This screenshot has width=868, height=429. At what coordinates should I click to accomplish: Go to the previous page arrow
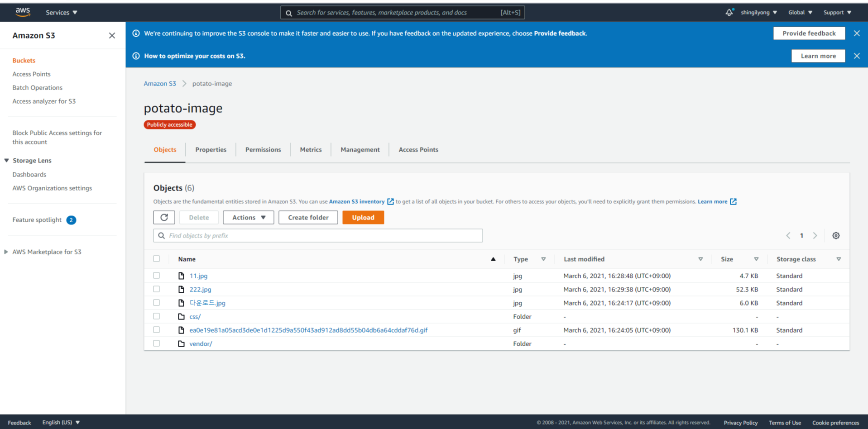pyautogui.click(x=788, y=235)
